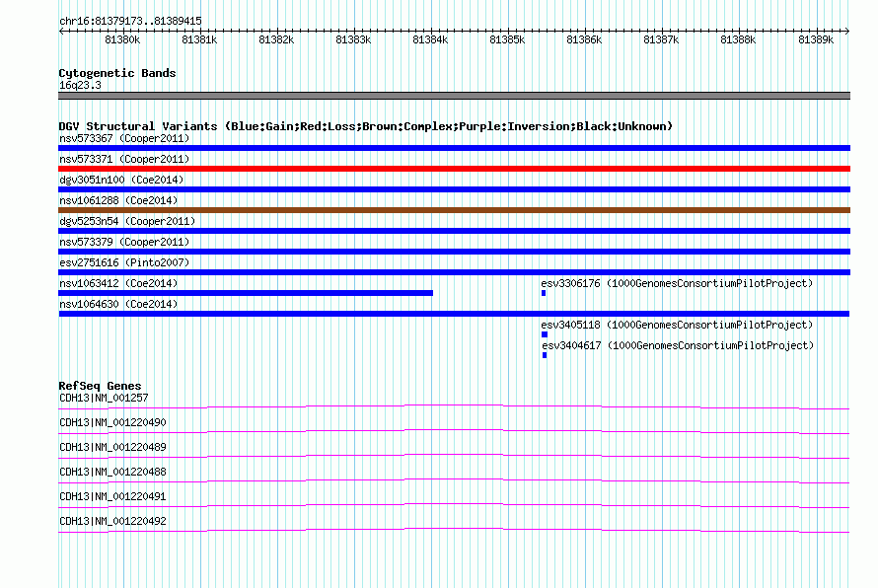Open variant label nsv573379 (Cooper2011)
The width and height of the screenshot is (878, 588).
[x=124, y=242]
